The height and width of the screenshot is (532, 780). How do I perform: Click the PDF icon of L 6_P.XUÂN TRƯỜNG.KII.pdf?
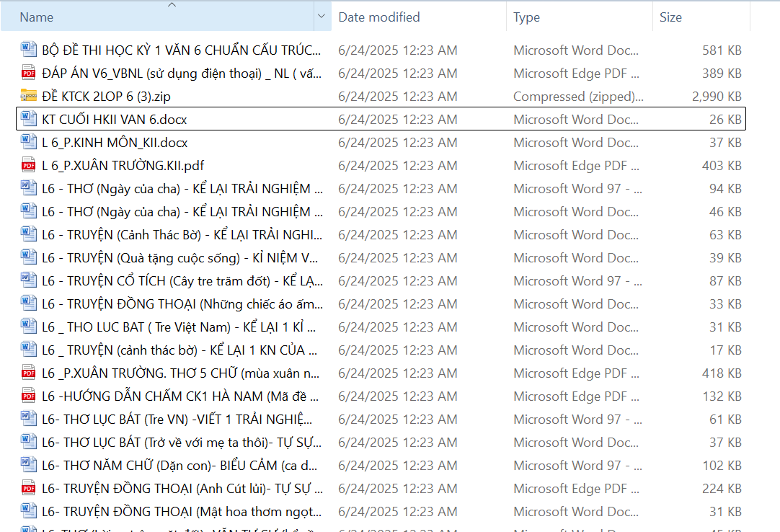pyautogui.click(x=28, y=165)
